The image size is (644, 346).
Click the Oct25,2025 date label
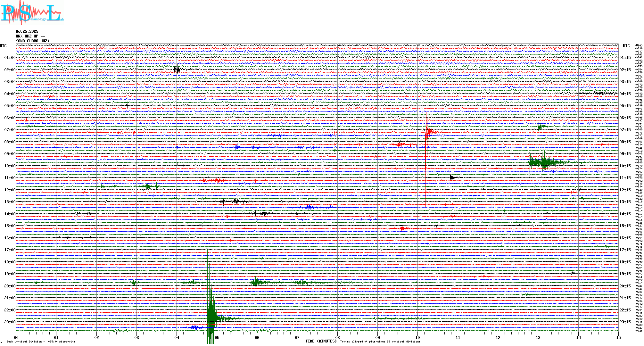[x=27, y=31]
